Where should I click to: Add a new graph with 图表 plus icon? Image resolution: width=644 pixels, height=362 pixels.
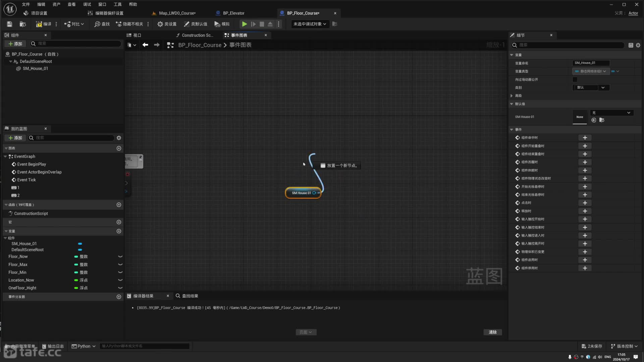coord(119,148)
